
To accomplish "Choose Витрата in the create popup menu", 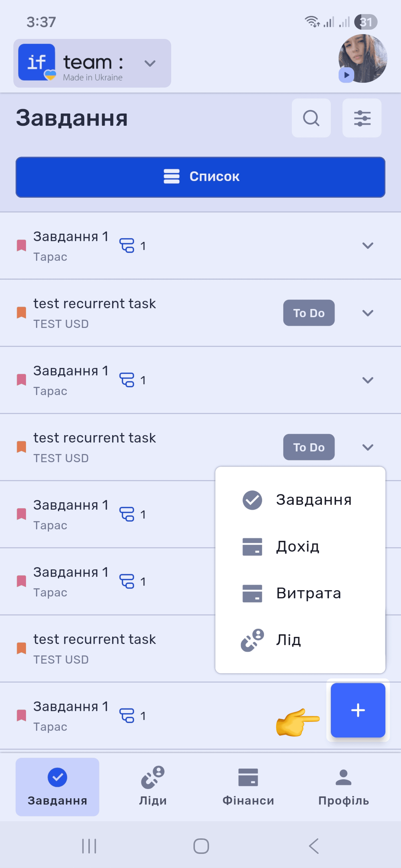I will coord(300,593).
